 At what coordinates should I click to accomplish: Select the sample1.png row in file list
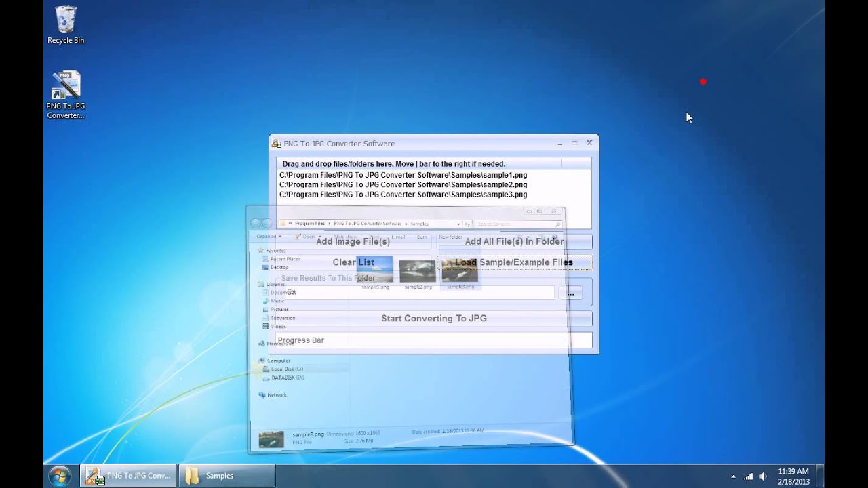click(x=403, y=175)
